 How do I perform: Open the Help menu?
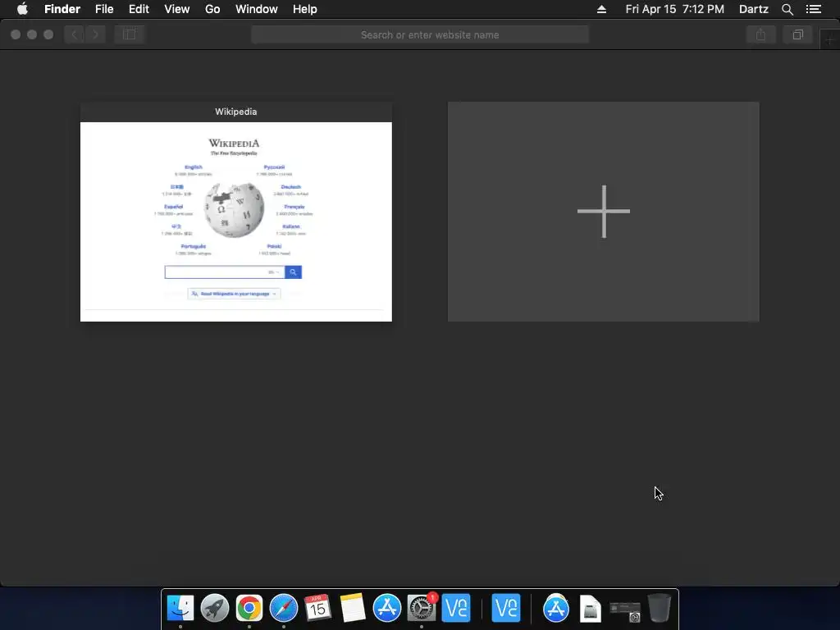click(x=305, y=9)
